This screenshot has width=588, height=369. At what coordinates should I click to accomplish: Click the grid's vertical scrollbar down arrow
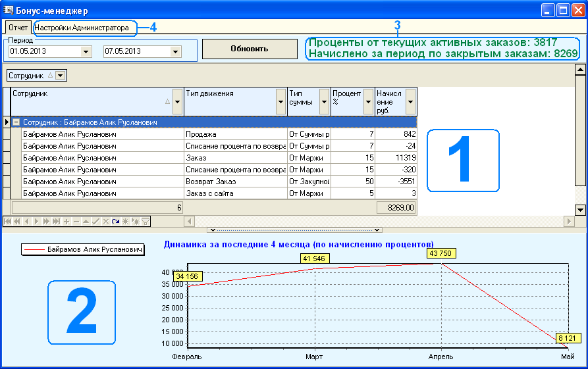tap(580, 210)
